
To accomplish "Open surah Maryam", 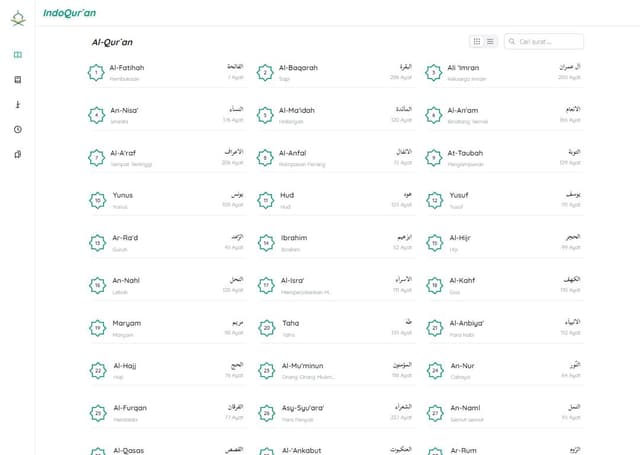I will pyautogui.click(x=167, y=328).
